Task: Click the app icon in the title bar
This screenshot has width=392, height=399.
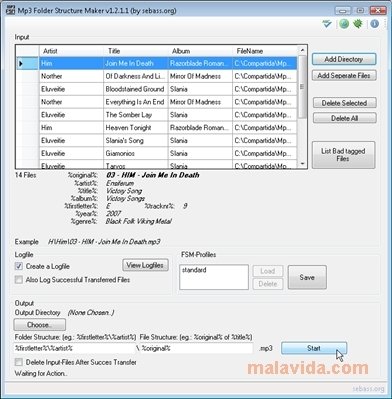Action: (11, 10)
